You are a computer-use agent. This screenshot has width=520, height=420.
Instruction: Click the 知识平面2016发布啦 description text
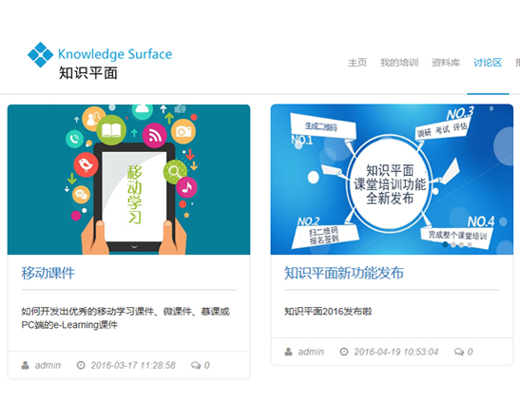(x=328, y=312)
